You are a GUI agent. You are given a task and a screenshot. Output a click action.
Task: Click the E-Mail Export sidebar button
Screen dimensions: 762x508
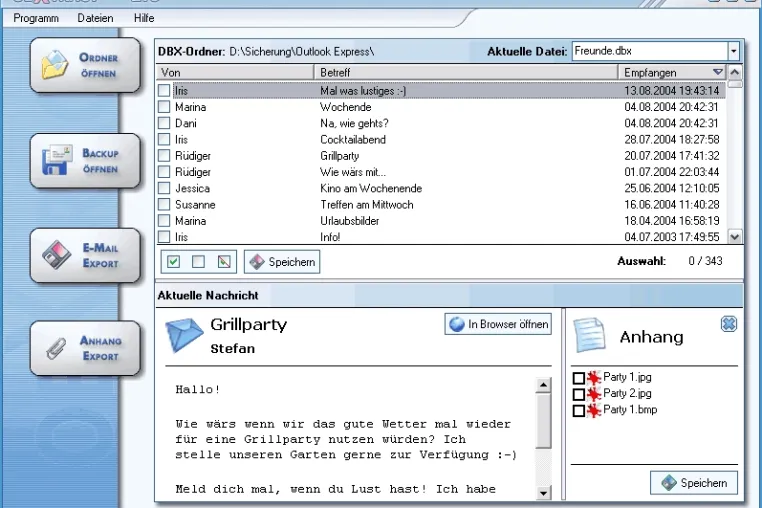pos(85,256)
